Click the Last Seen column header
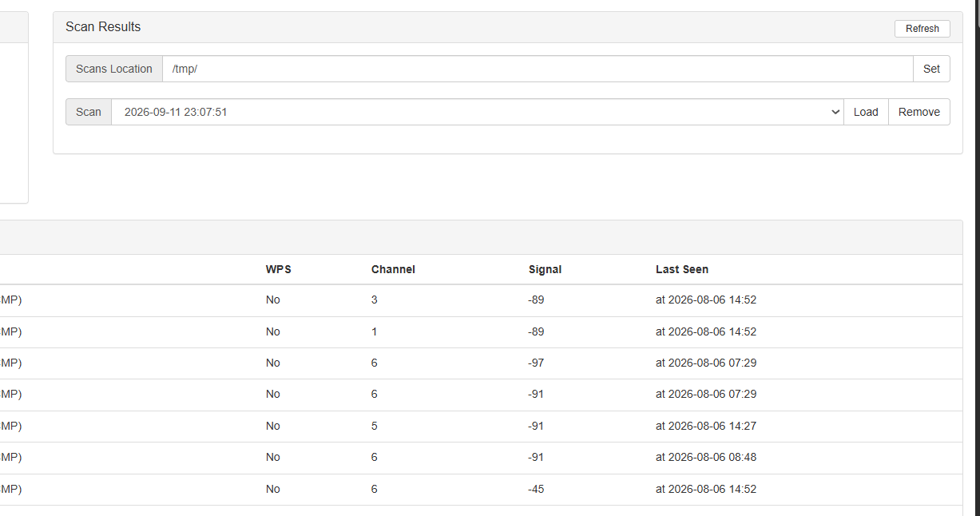Screen dimensions: 980x516 [682, 269]
